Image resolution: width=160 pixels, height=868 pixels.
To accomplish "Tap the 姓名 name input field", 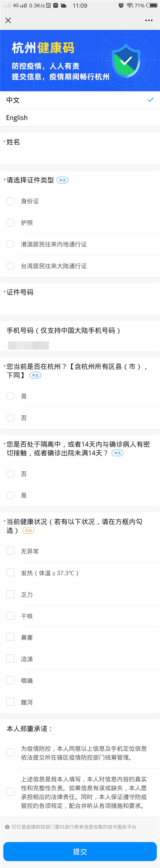I will (x=80, y=155).
